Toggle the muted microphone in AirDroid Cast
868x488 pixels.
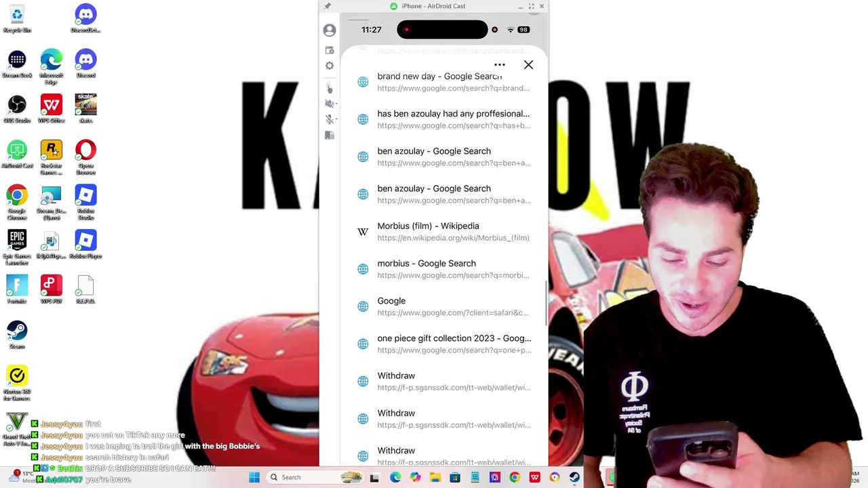click(x=329, y=119)
